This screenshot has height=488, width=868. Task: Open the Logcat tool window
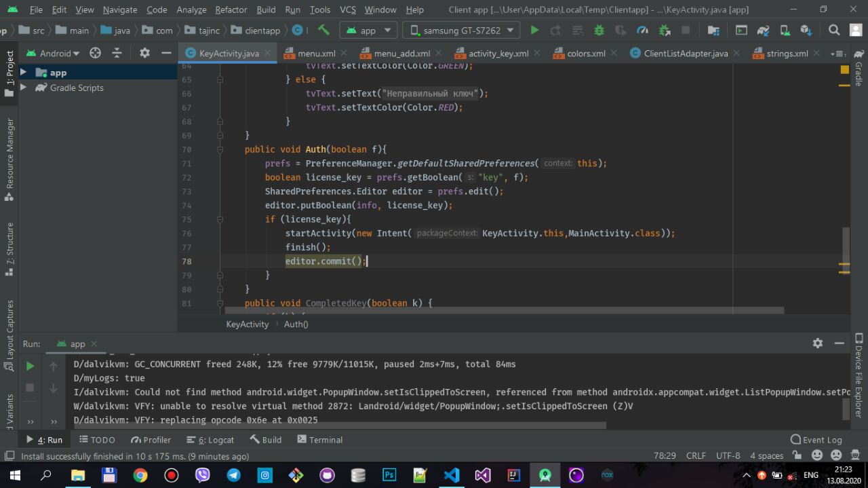point(211,440)
